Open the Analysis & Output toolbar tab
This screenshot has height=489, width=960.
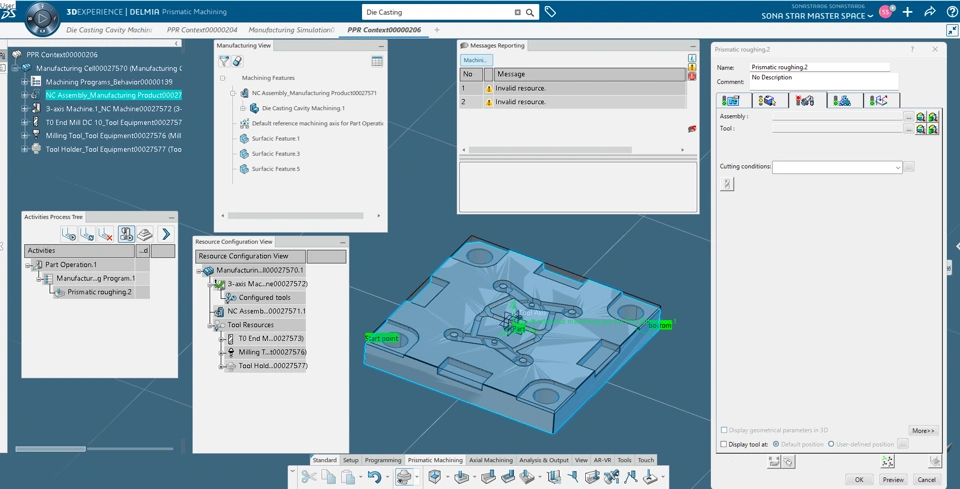544,460
